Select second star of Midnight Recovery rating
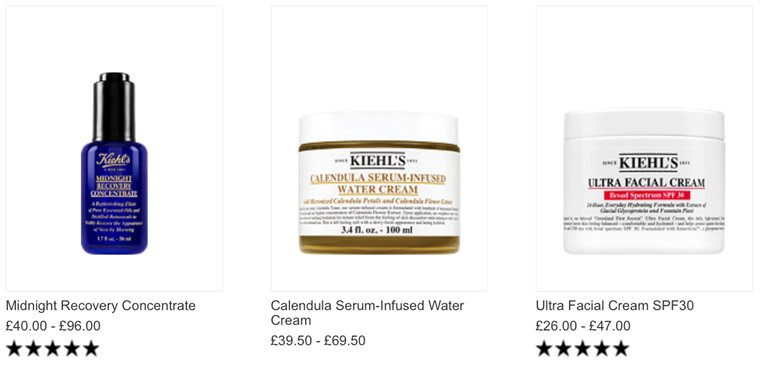 tap(33, 348)
